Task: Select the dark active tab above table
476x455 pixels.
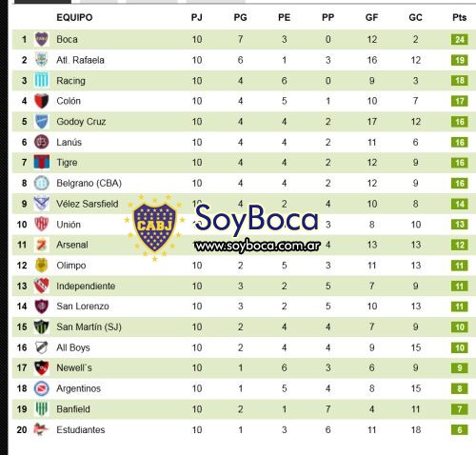Action: 43,2
